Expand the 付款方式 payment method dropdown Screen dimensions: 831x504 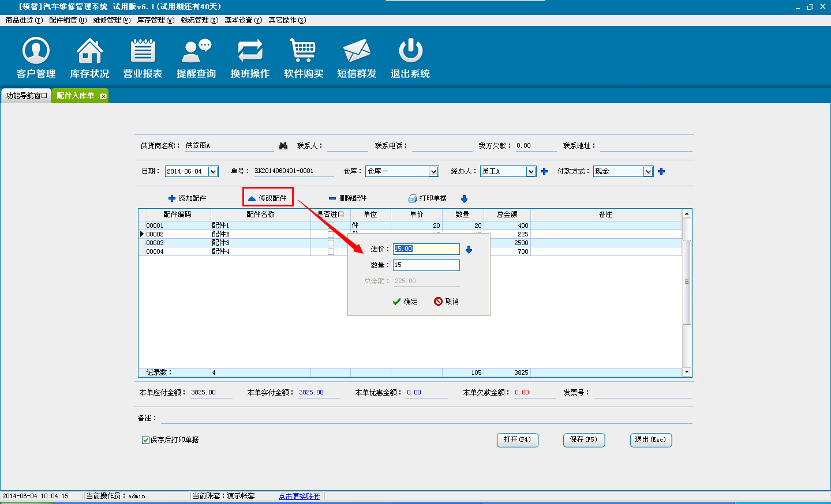click(648, 171)
